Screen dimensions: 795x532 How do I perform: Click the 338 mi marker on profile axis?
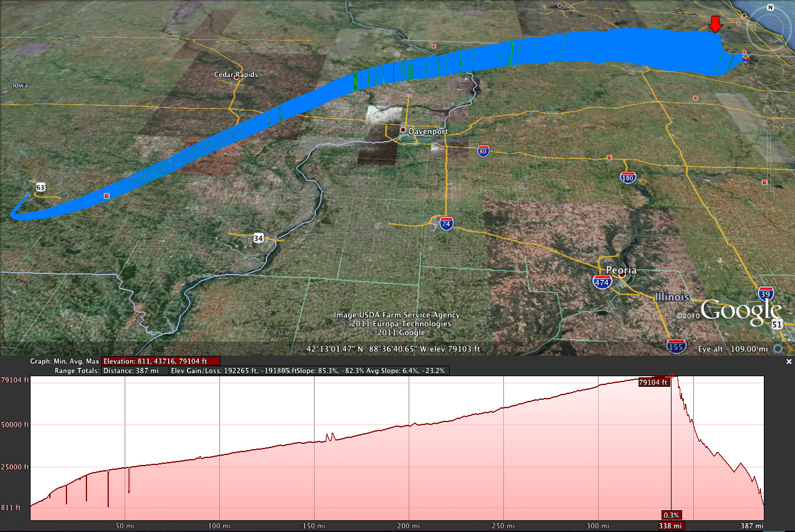click(670, 526)
